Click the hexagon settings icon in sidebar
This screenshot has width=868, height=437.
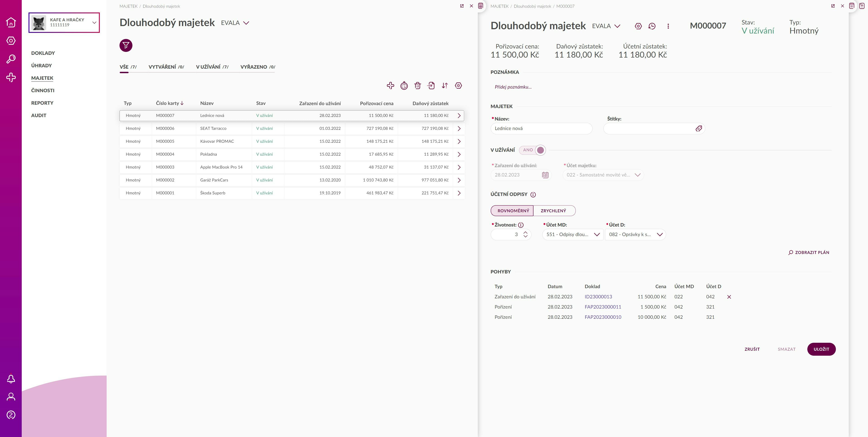[x=11, y=41]
